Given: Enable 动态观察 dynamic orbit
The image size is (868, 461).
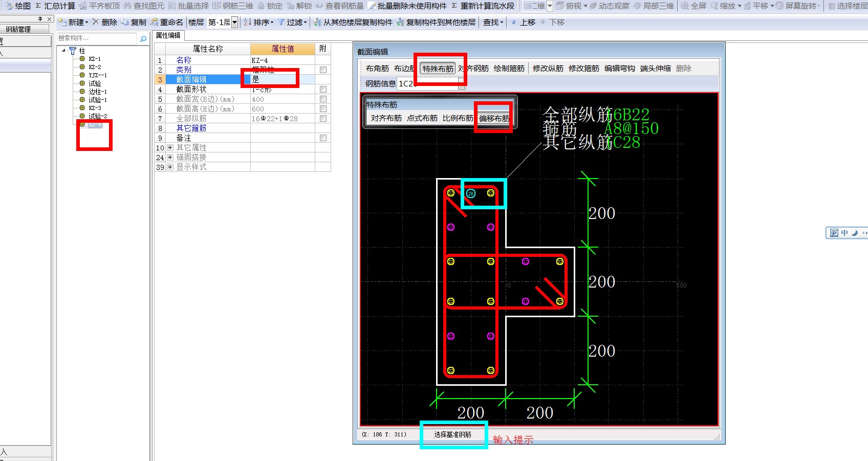Looking at the screenshot, I should 609,6.
